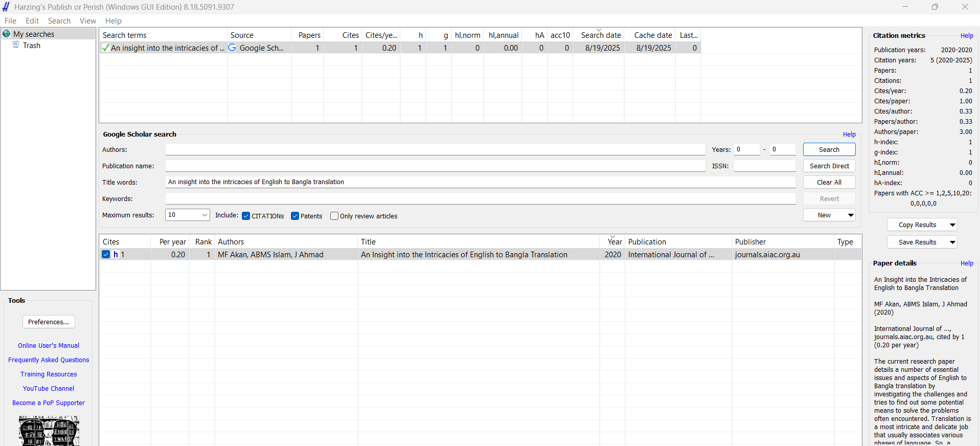Open Frequently Asked Questions link
Screen dimensions: 980x446
coord(49,360)
